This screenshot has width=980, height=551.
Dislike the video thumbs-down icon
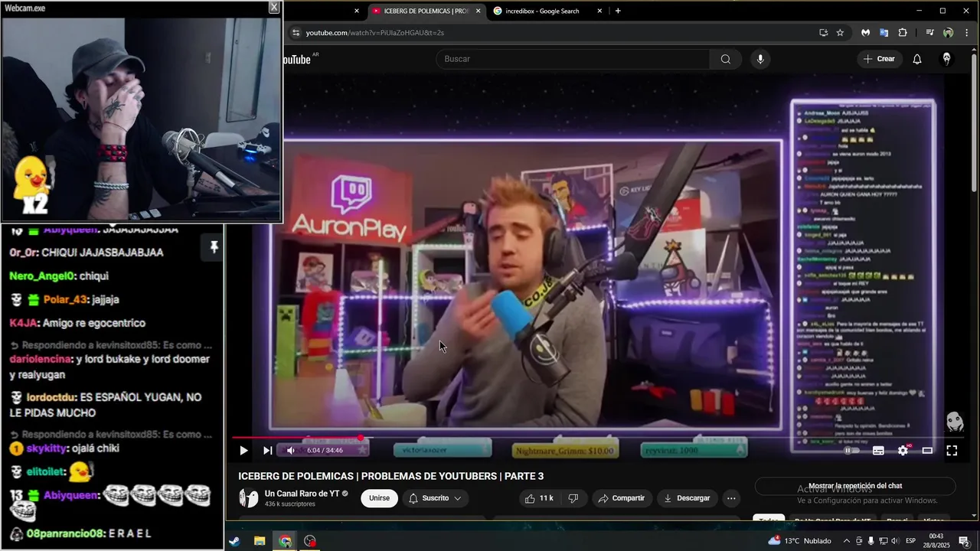point(573,498)
